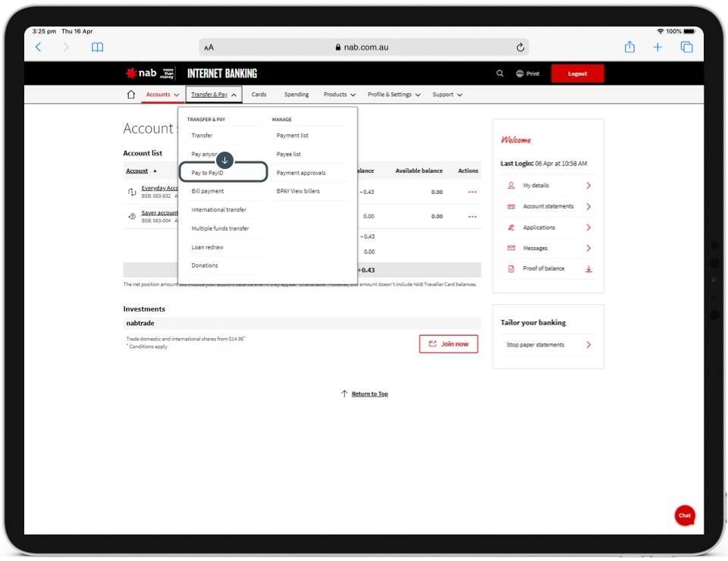Viewport: 728px width, 561px height.
Task: Expand the Products dropdown menu
Action: 339,95
